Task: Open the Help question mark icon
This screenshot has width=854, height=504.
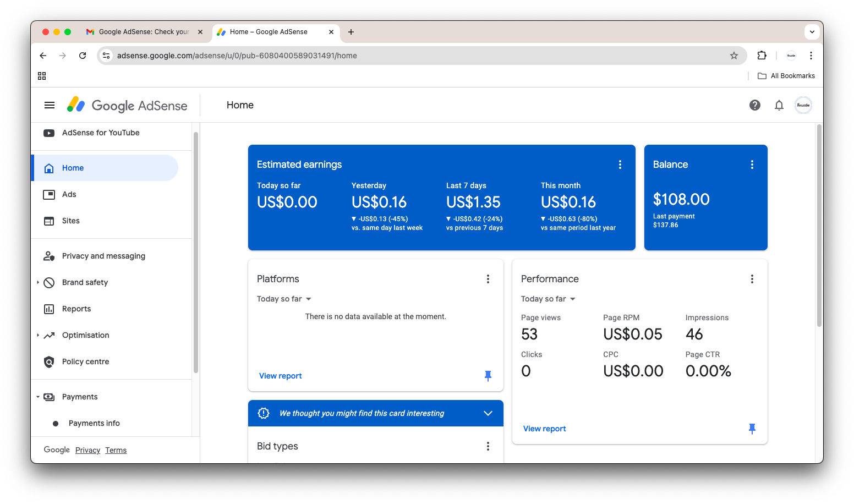Action: (755, 105)
